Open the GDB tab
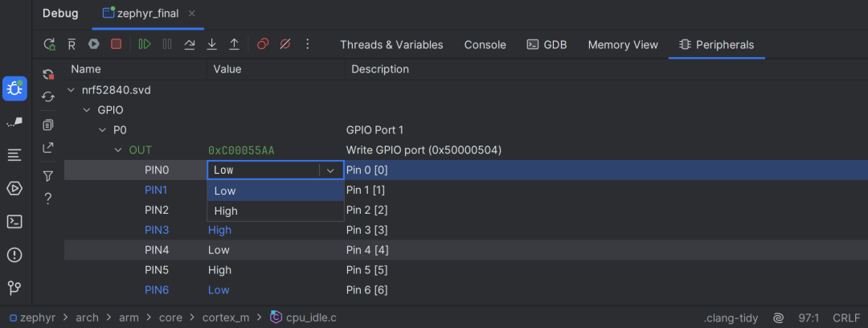The image size is (868, 328). point(547,45)
